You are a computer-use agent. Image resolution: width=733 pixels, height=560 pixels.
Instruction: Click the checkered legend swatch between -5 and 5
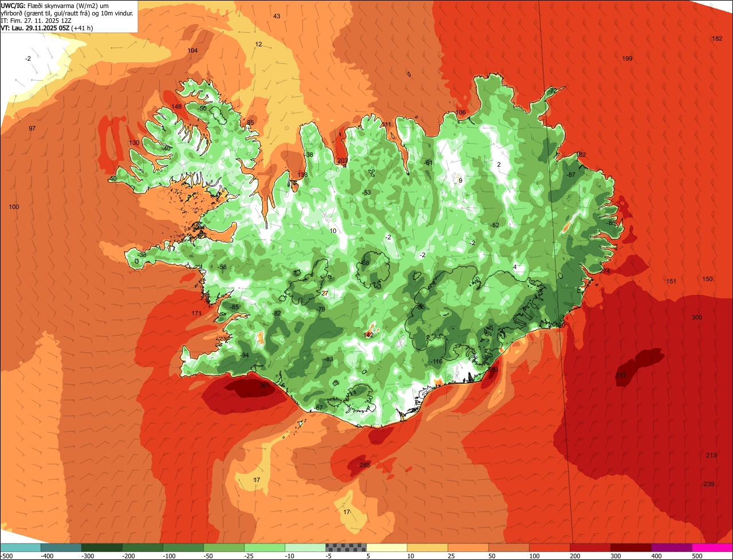(346, 547)
